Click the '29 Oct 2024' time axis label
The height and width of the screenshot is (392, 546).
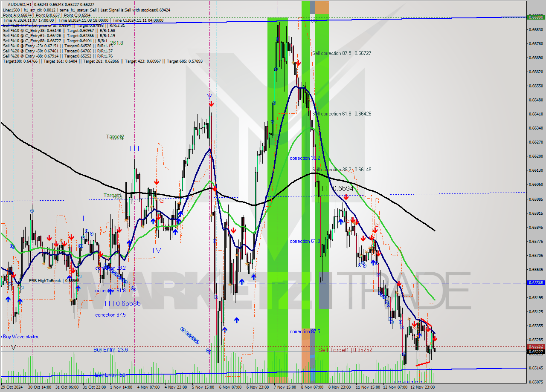(12, 387)
